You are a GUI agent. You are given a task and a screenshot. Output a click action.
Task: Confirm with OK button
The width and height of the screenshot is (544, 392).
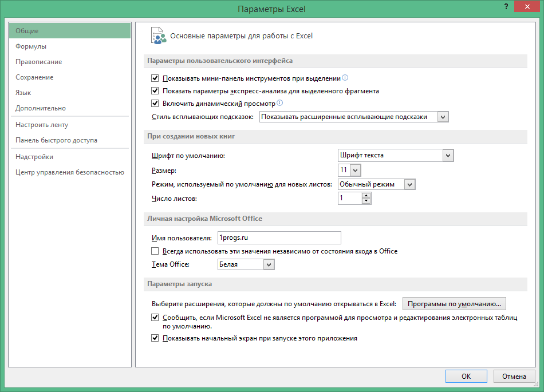coord(466,376)
